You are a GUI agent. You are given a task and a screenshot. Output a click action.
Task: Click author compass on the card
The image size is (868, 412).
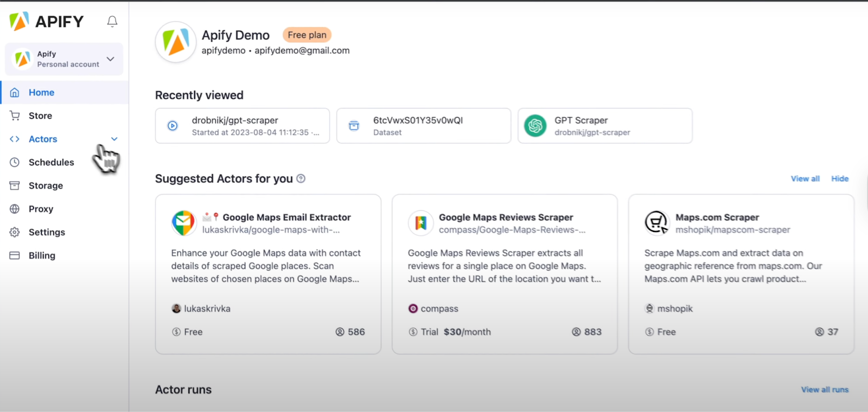click(x=439, y=308)
